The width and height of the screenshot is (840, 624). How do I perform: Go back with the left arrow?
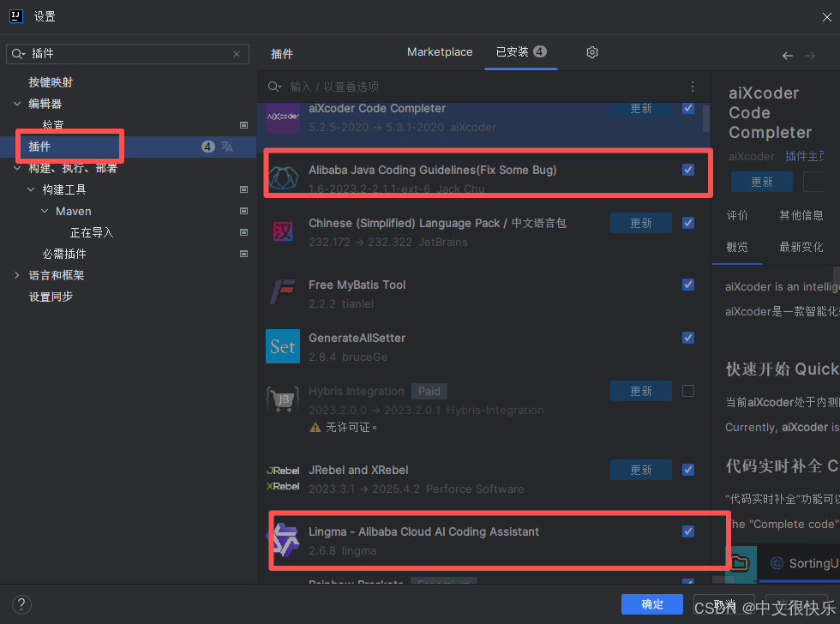point(788,56)
